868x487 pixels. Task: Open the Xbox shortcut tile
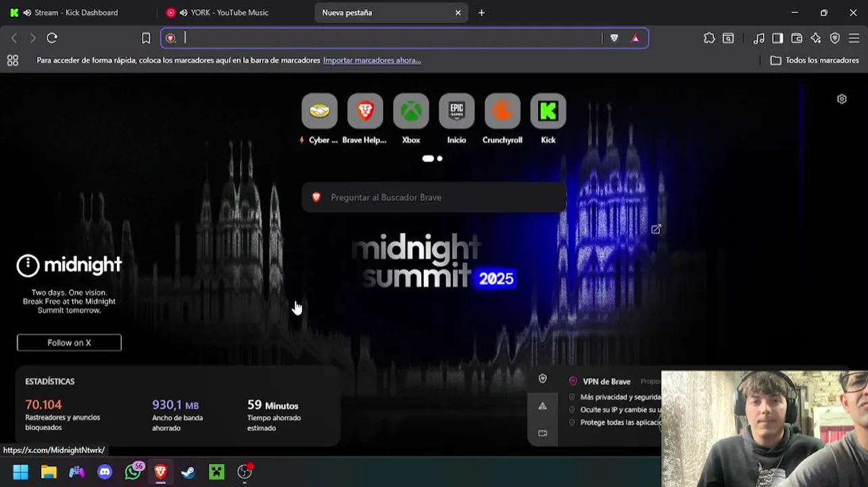[x=411, y=111]
